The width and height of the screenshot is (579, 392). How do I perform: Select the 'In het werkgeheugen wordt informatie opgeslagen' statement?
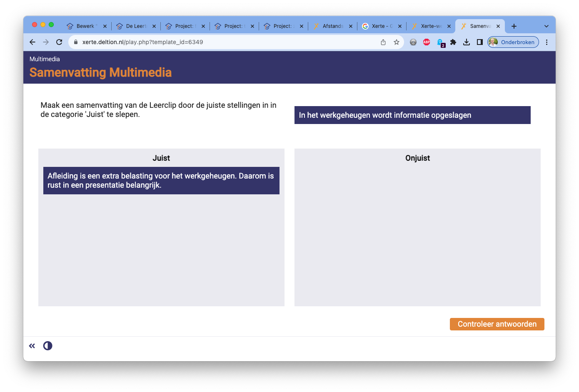click(x=412, y=115)
